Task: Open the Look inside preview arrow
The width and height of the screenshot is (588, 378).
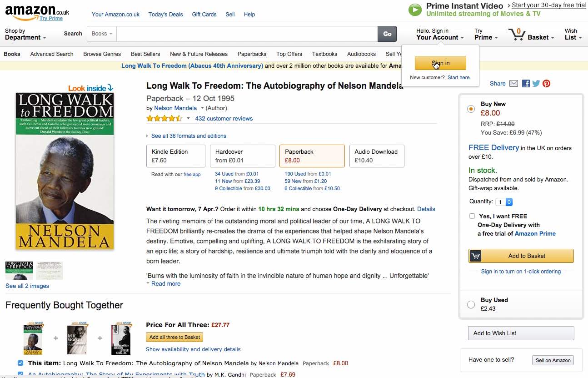Action: point(110,88)
